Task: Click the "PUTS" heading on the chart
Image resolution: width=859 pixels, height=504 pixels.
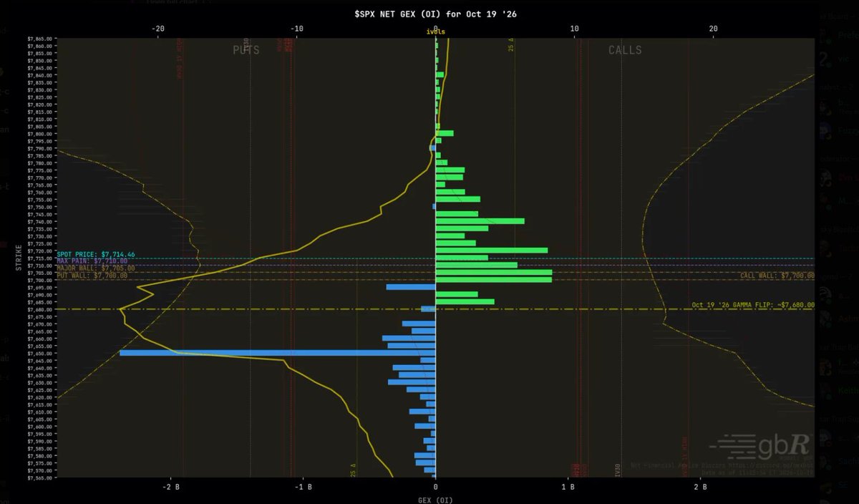Action: tap(246, 50)
